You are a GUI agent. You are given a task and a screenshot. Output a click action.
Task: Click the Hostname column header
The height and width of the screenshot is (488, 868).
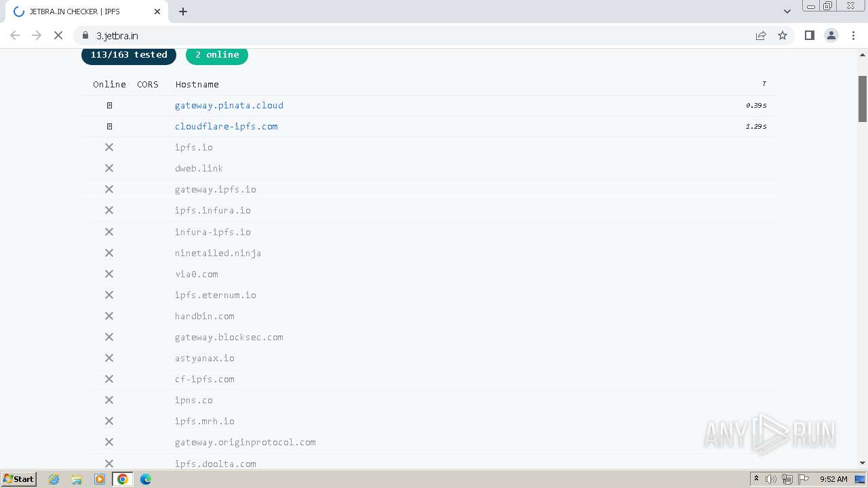(197, 84)
